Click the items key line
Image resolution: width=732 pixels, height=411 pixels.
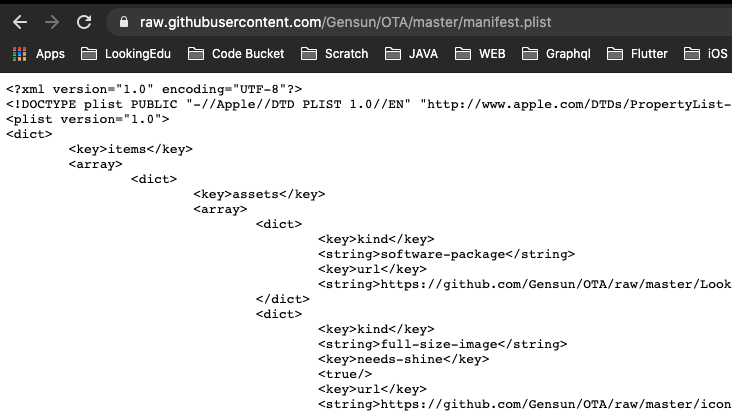[x=130, y=150]
